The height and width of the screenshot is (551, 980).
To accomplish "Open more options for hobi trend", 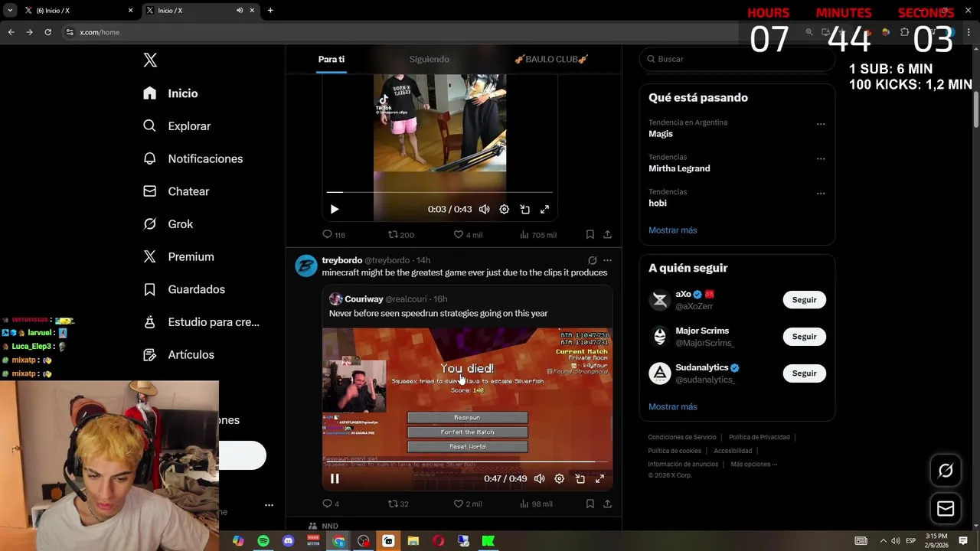I will pyautogui.click(x=821, y=194).
